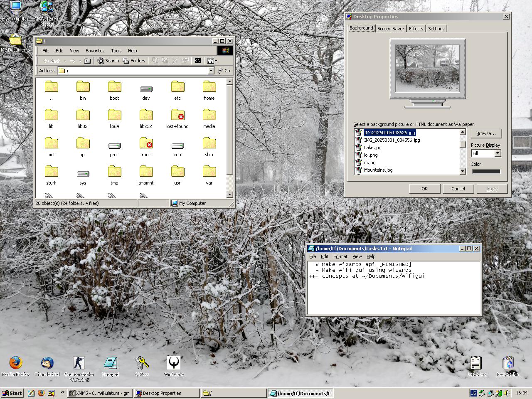Click the US keyboard layout indicator
This screenshot has width=532, height=399.
tap(473, 393)
